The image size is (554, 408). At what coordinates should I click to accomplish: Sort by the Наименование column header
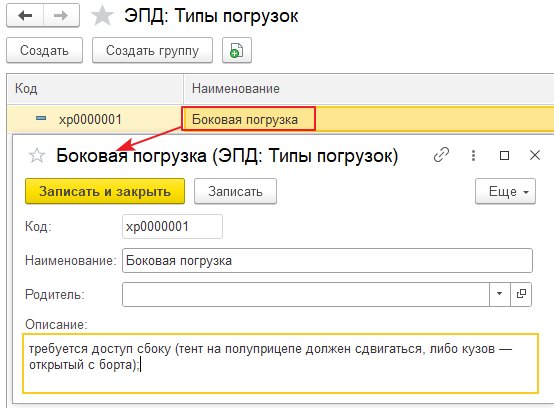(x=369, y=89)
